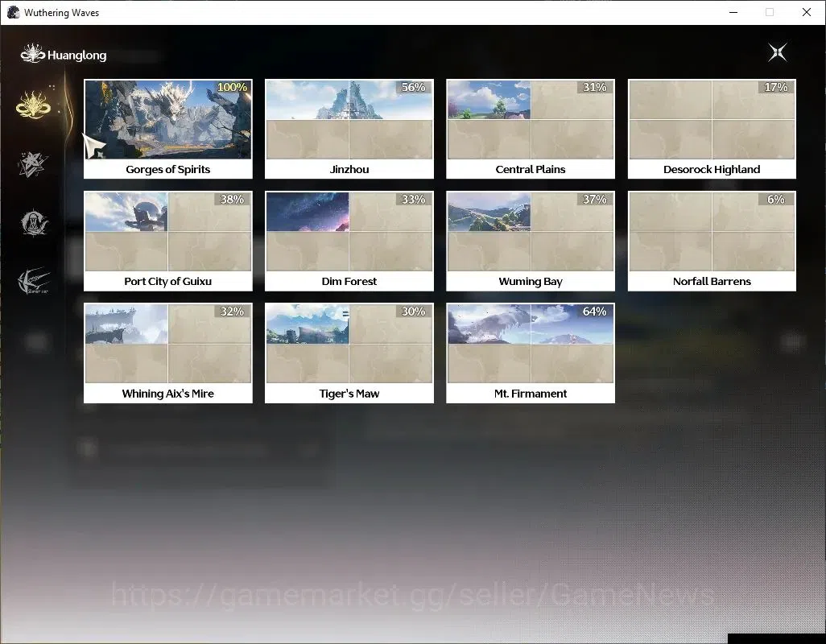Close the exploration panel with the X icon

pos(778,52)
